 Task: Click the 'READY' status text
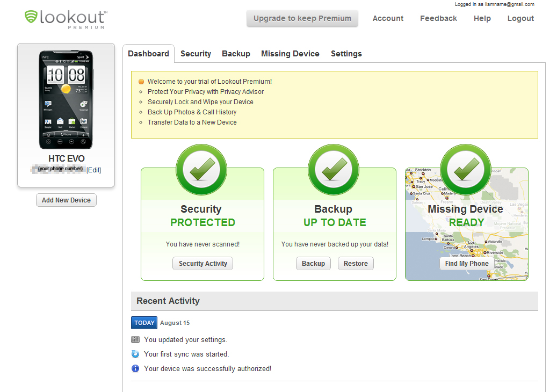pos(466,223)
